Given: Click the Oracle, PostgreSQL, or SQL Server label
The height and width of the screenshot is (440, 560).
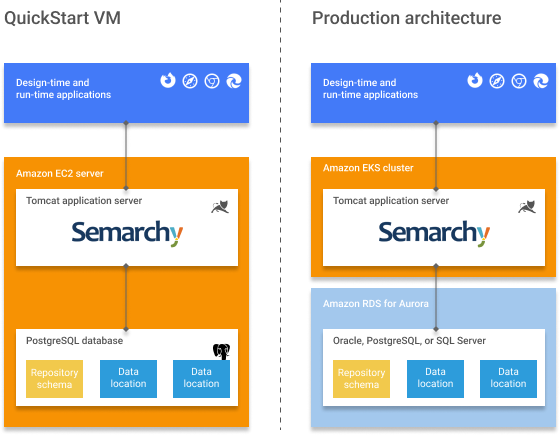Looking at the screenshot, I should coord(409,341).
